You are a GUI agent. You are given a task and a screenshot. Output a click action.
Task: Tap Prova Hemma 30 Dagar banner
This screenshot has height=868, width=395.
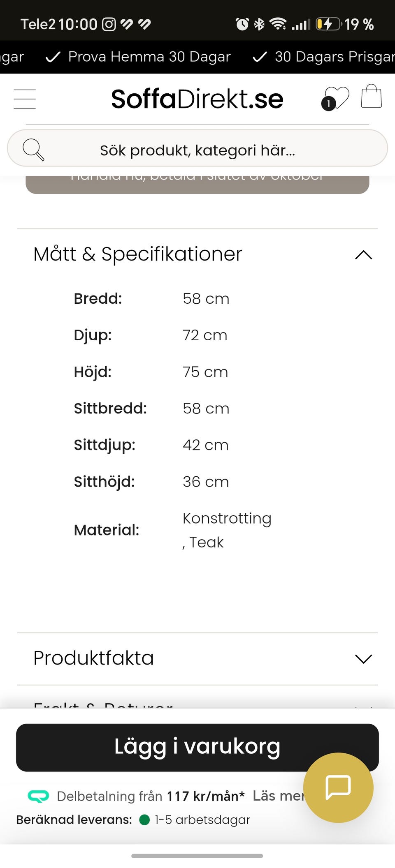coord(138,57)
